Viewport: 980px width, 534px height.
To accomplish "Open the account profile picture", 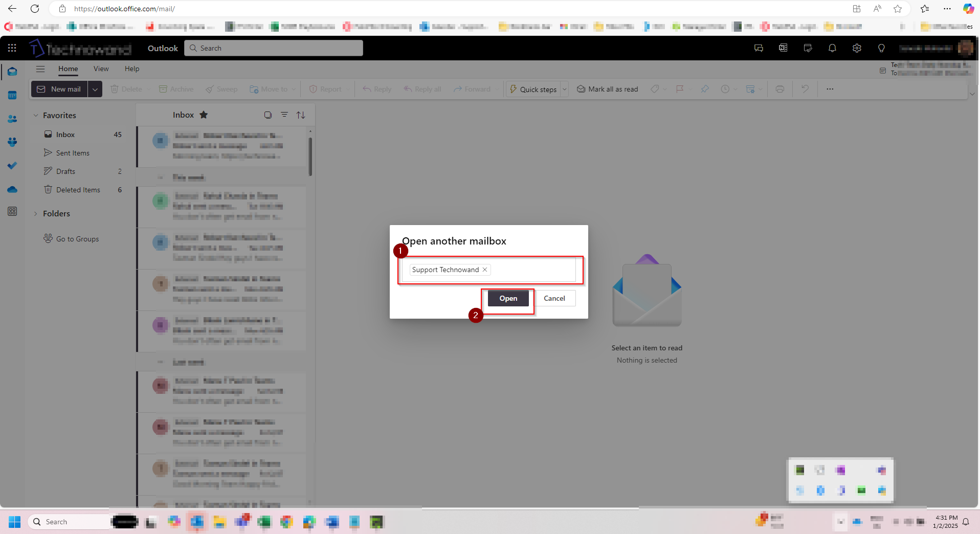I will click(966, 48).
